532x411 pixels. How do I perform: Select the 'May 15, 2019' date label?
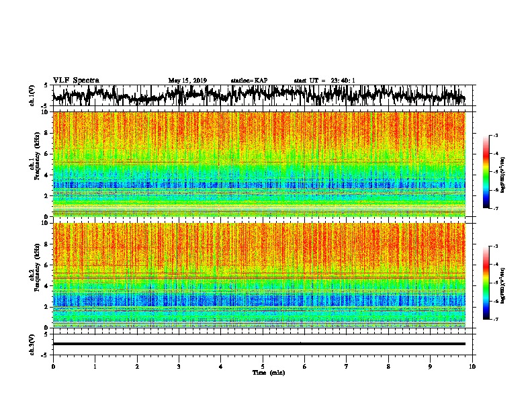[187, 81]
